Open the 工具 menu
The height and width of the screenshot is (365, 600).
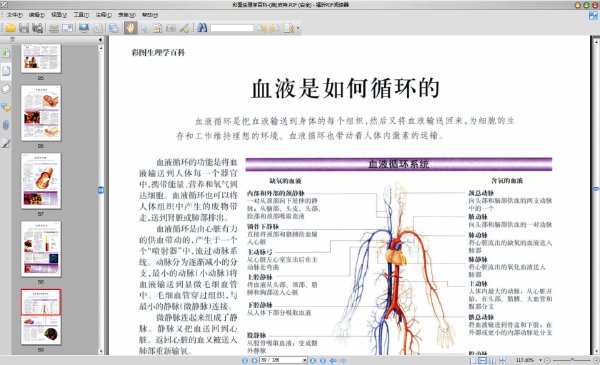(81, 15)
